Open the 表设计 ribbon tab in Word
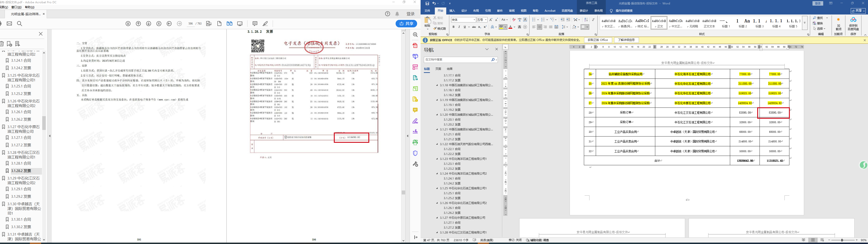 click(x=584, y=11)
